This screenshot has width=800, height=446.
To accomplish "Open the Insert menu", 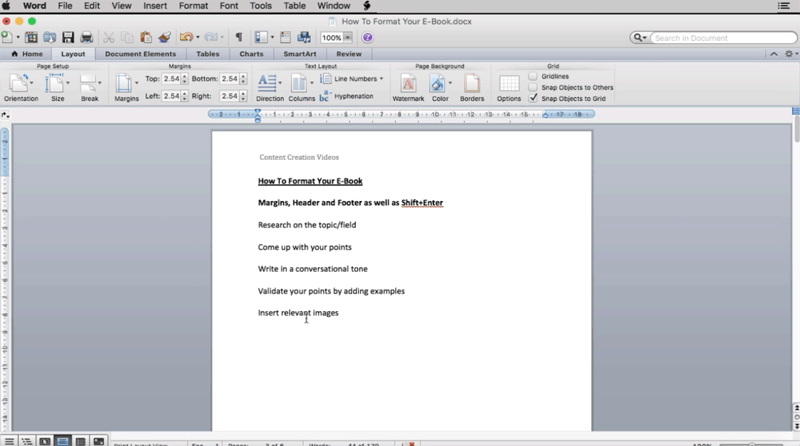I will click(x=154, y=6).
